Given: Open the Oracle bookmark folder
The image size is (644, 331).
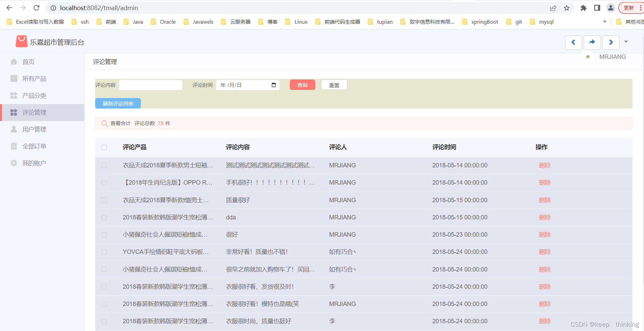Looking at the screenshot, I should (163, 22).
